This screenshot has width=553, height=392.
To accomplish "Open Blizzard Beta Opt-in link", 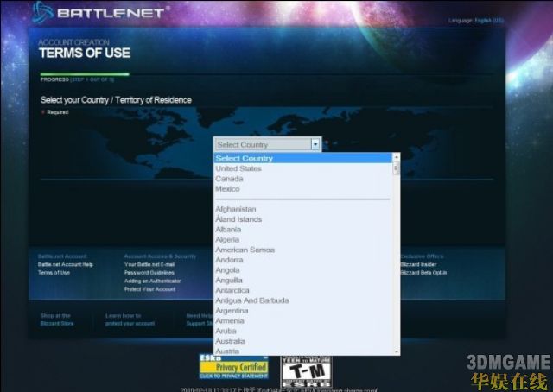I will [x=424, y=273].
